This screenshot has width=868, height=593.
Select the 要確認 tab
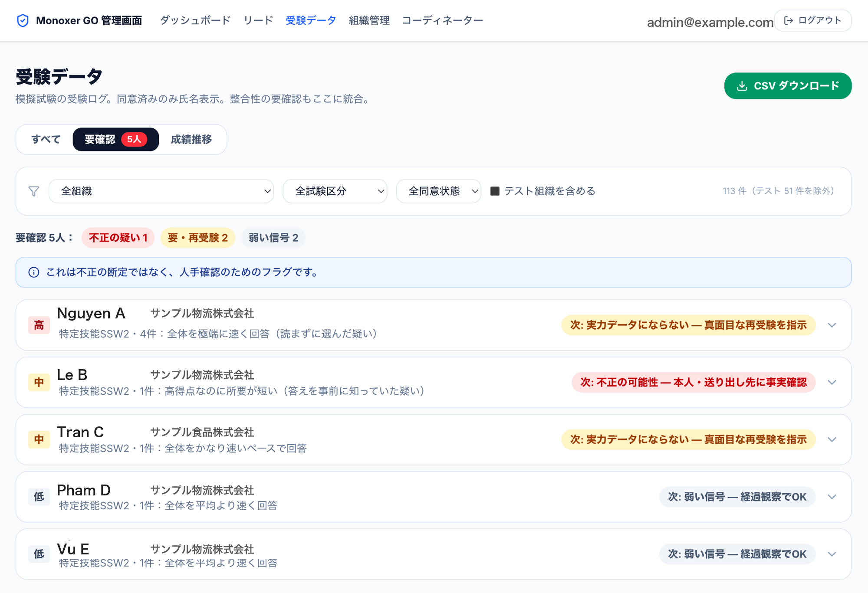click(115, 139)
